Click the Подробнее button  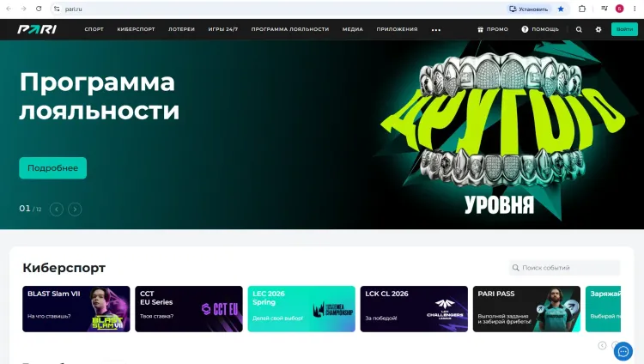coord(52,168)
